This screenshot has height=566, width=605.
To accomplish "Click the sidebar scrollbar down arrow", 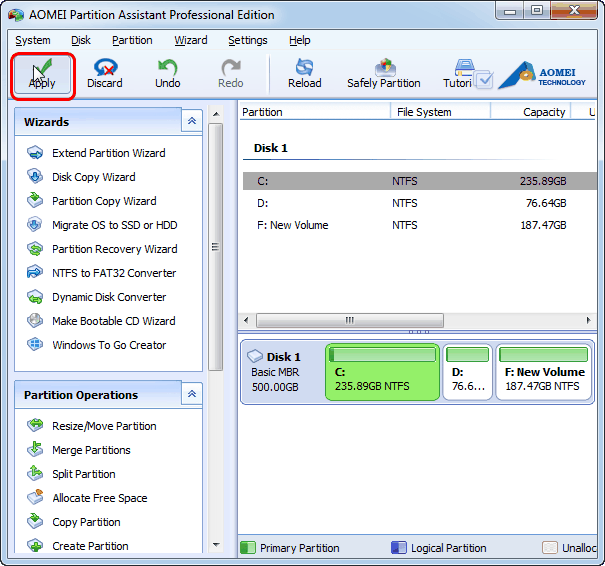I will (x=216, y=545).
